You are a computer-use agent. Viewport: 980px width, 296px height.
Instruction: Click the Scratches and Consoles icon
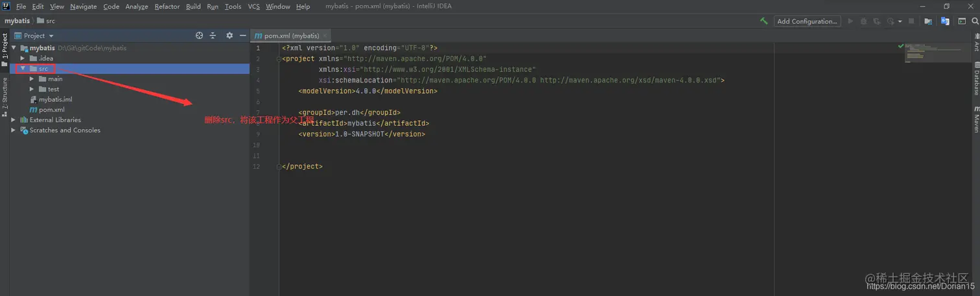[x=24, y=130]
